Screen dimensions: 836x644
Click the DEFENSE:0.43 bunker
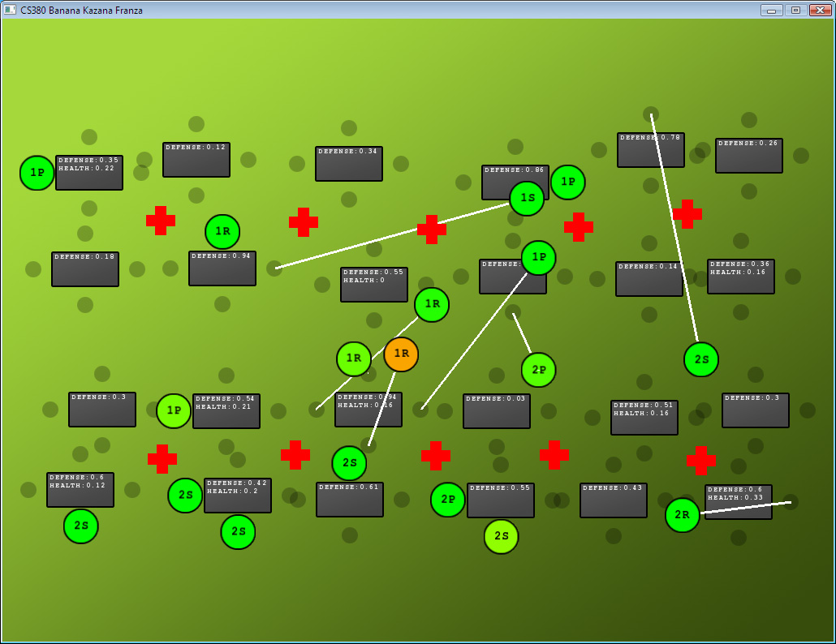coord(614,500)
